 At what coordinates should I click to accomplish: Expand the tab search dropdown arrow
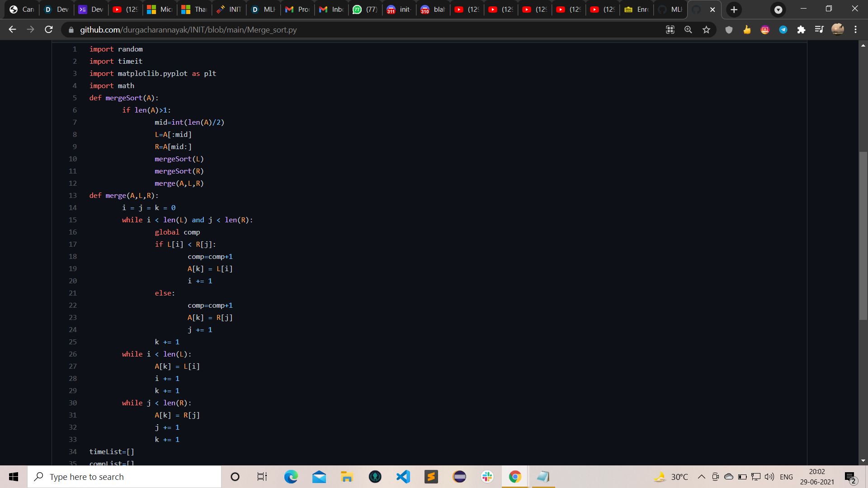(778, 9)
